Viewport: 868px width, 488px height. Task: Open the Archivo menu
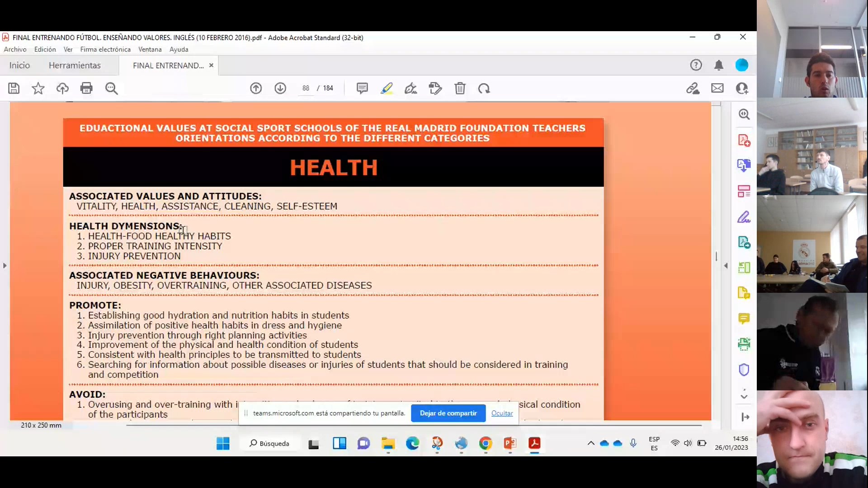coord(15,49)
